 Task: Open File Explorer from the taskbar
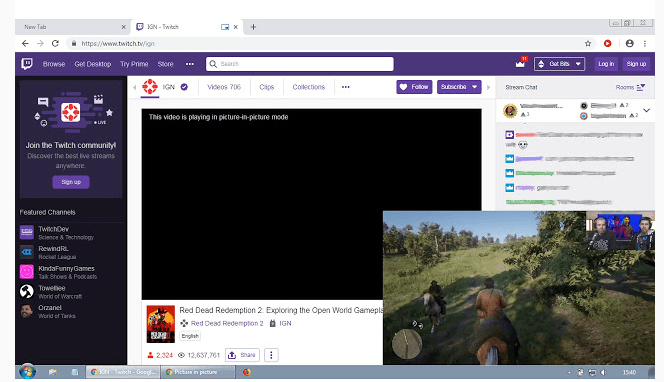[53, 372]
